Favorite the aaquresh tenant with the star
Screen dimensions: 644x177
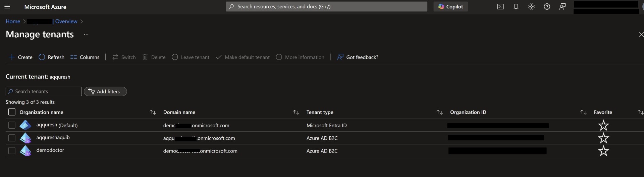point(603,125)
